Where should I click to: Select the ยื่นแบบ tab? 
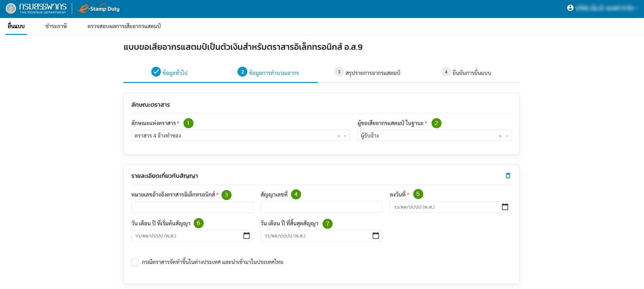[x=16, y=26]
